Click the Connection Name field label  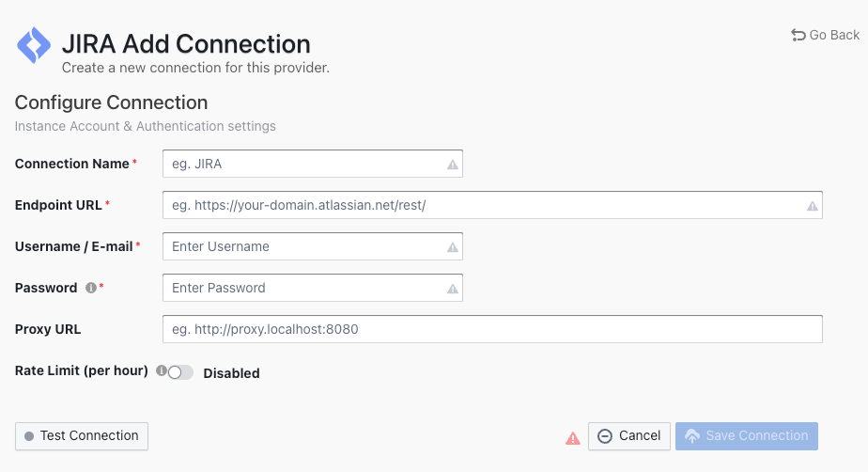click(x=72, y=164)
